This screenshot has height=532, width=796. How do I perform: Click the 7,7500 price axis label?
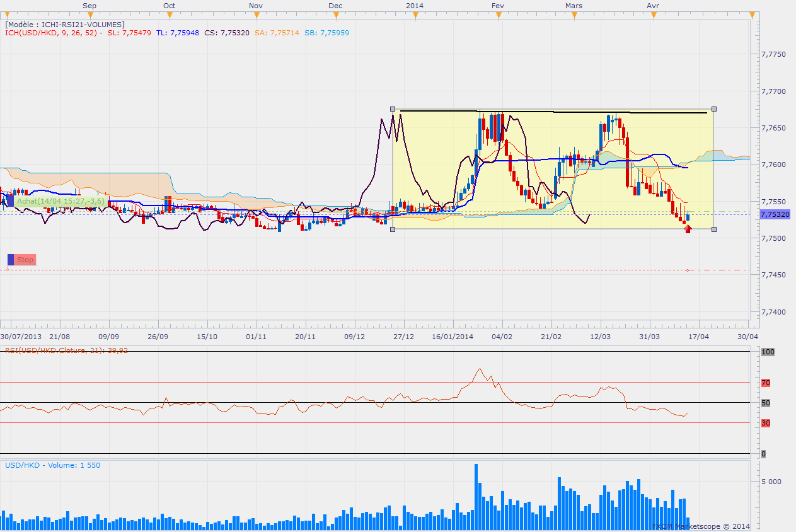point(773,238)
